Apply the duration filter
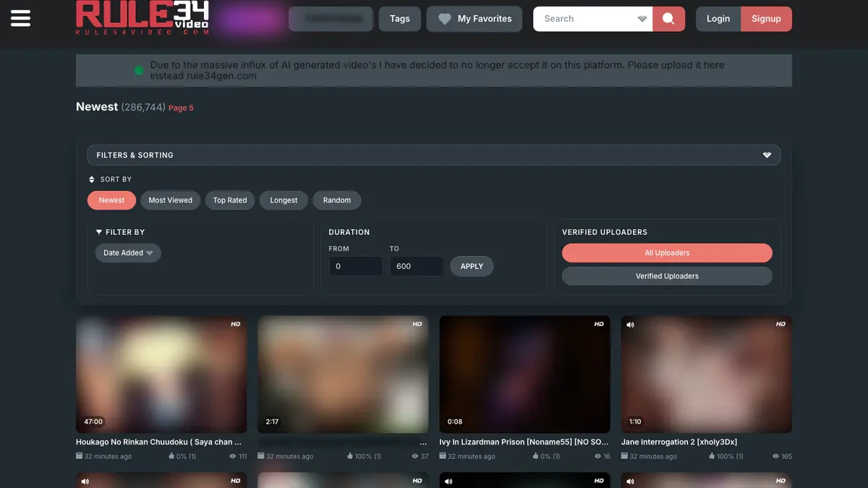The height and width of the screenshot is (488, 868). point(472,266)
